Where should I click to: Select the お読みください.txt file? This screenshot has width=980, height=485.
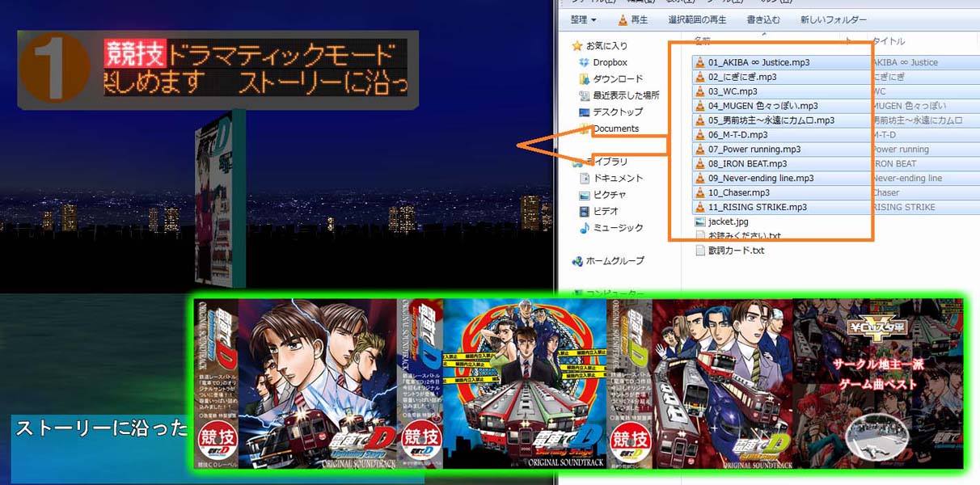pyautogui.click(x=745, y=236)
